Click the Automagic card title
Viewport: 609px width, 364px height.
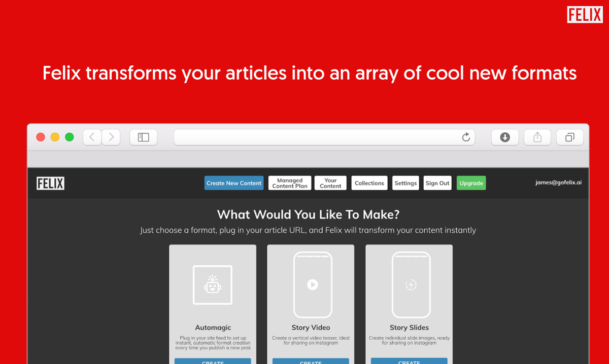213,327
